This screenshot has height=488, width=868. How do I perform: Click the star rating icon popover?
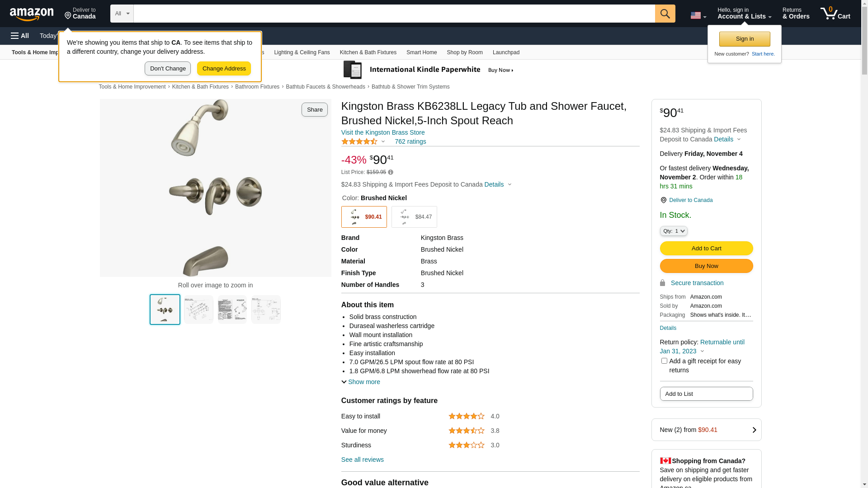[363, 141]
